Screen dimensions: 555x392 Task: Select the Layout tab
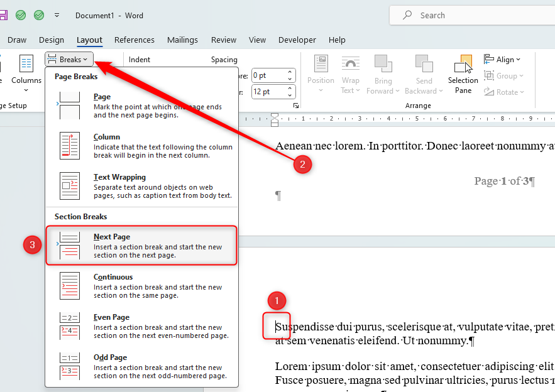click(89, 40)
